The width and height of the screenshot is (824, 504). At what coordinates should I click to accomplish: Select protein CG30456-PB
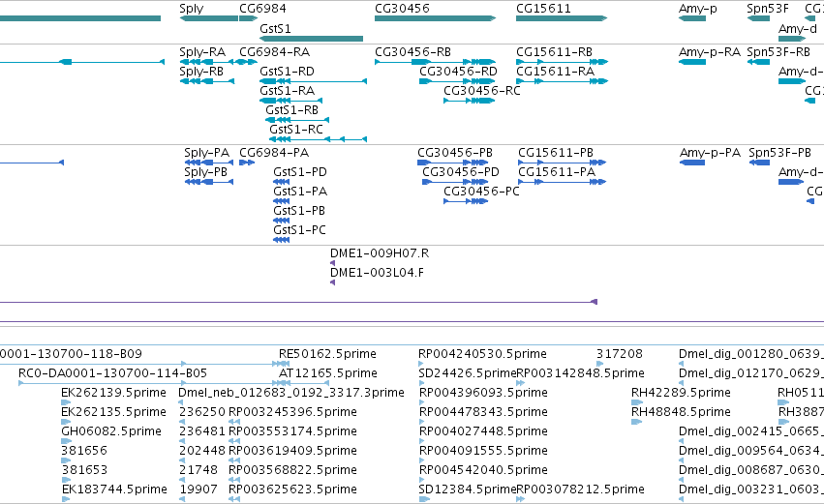coord(455,153)
